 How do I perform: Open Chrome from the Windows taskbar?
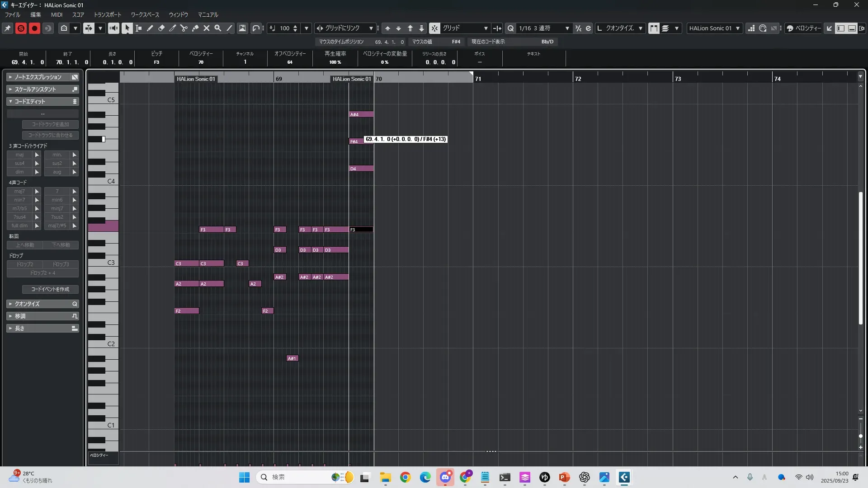click(x=405, y=477)
